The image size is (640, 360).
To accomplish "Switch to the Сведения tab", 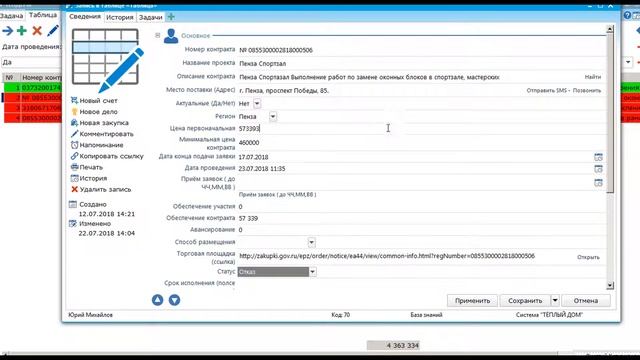I will tap(84, 16).
